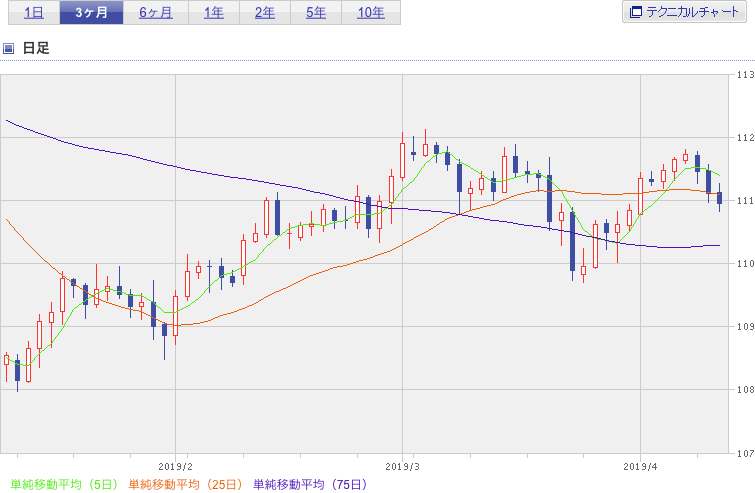Click the 2019/4 axis label
The width and height of the screenshot is (755, 493).
(640, 467)
